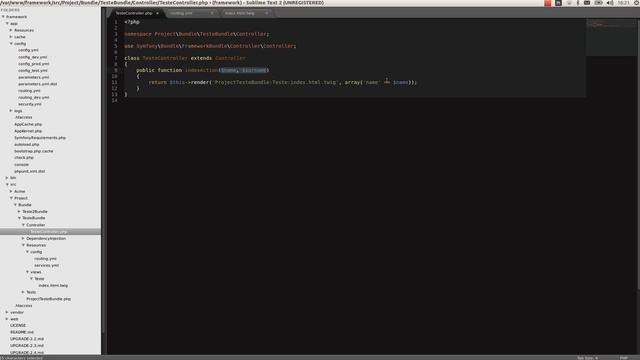Open routing_dev.yml in the sidebar
The image size is (640, 360).
[33, 97]
